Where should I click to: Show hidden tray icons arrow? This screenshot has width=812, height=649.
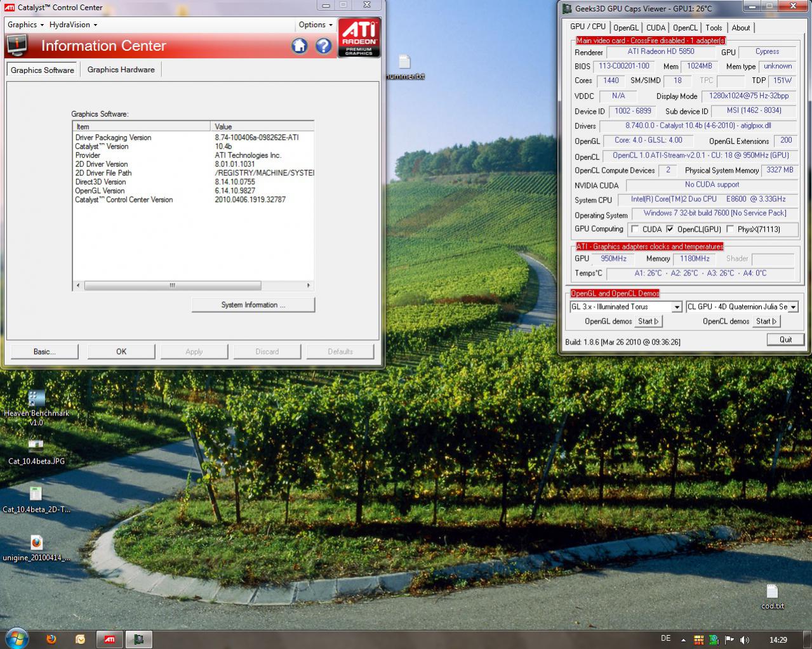pos(683,639)
